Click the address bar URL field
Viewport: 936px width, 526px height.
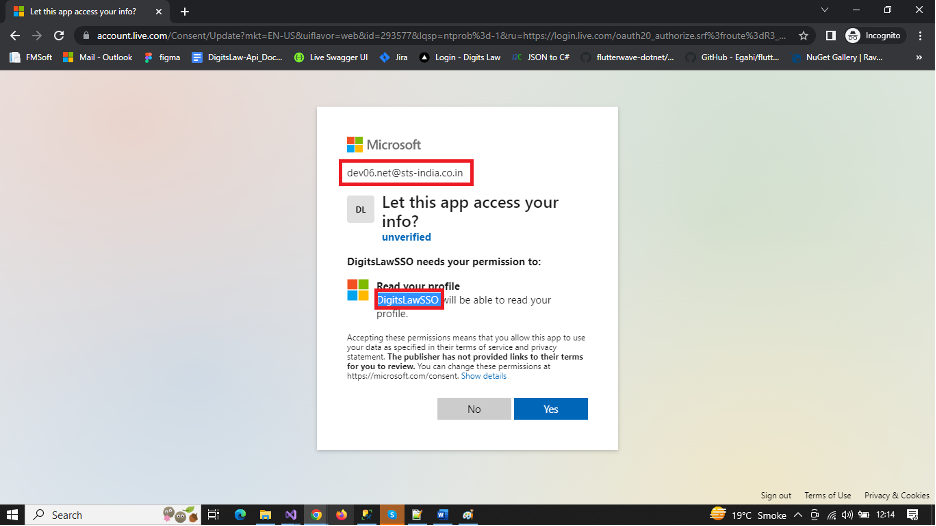point(440,35)
